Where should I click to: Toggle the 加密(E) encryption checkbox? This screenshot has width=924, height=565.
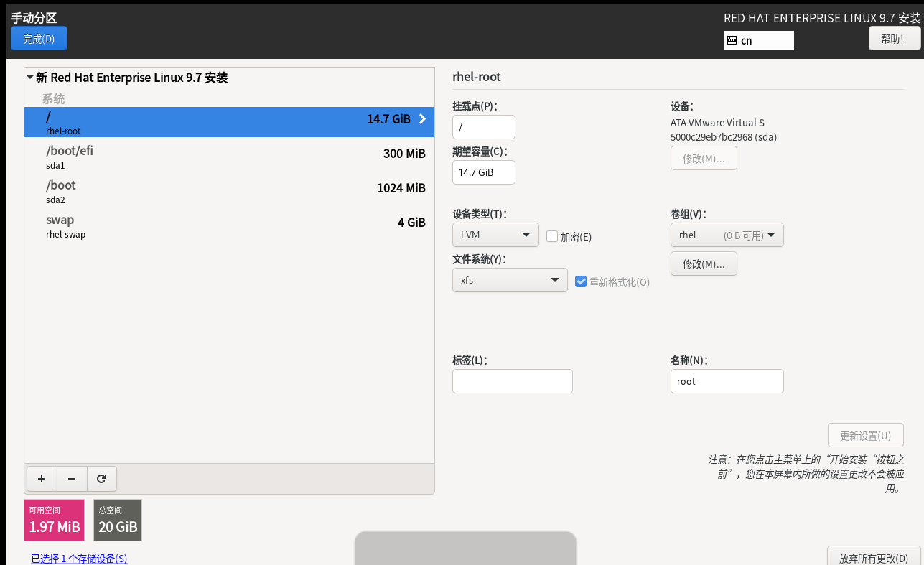[552, 236]
